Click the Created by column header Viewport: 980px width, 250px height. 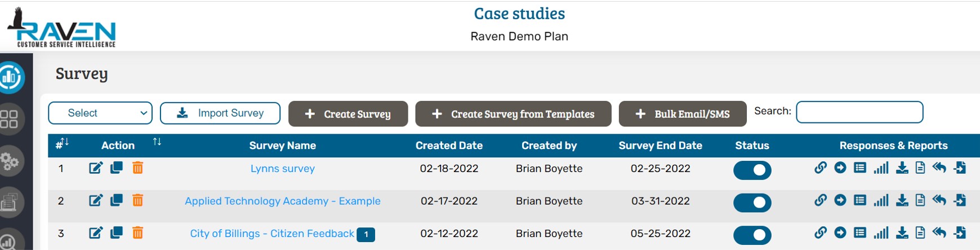pyautogui.click(x=549, y=145)
